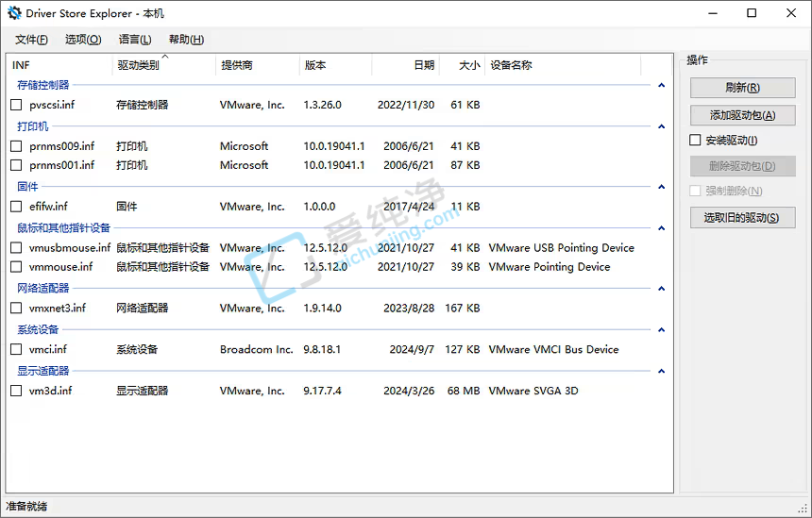Sort by the 提供商 column header
Screen dimensions: 812x518
[258, 65]
